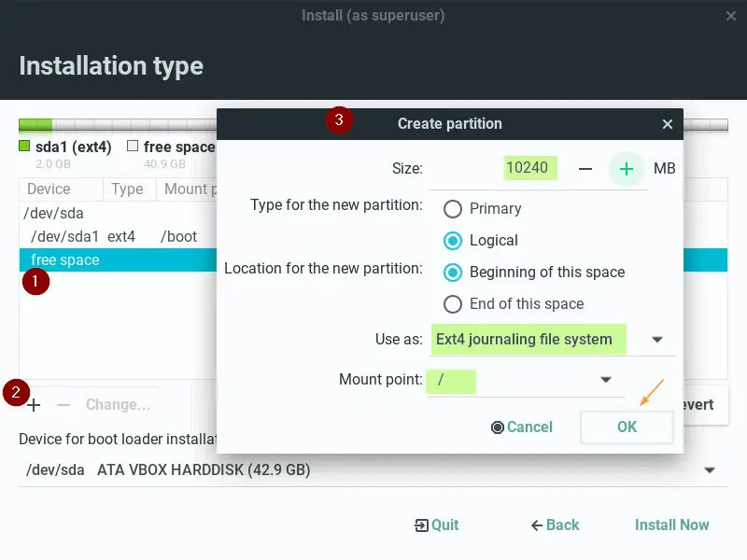Go Back to the previous step
This screenshot has width=747, height=560.
555,525
